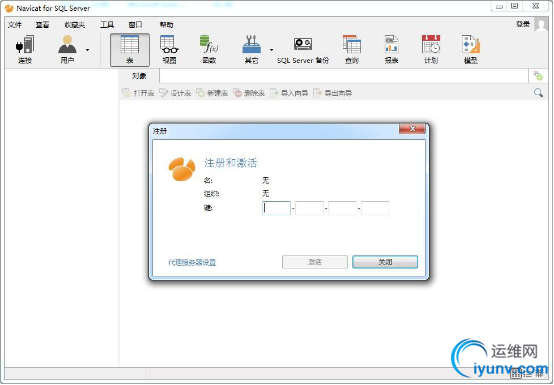554x385 pixels.
Task: Click Delete Table (删除表) in object toolbar
Action: (x=249, y=93)
